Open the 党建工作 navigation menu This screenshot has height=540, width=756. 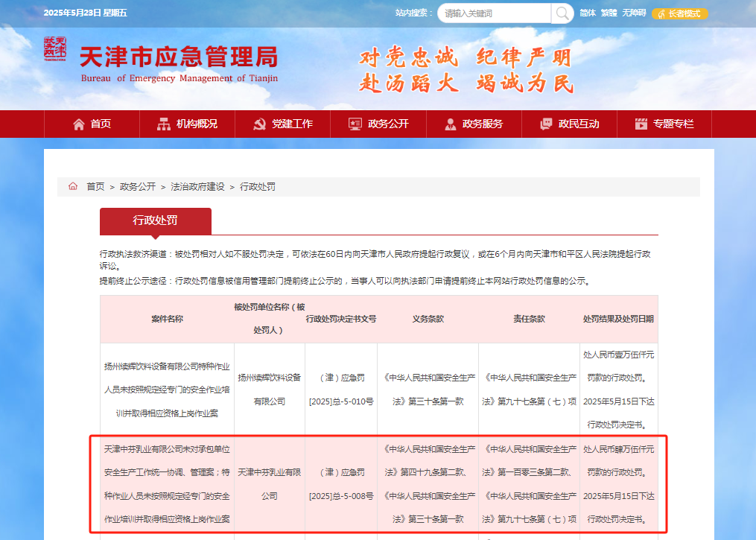282,124
